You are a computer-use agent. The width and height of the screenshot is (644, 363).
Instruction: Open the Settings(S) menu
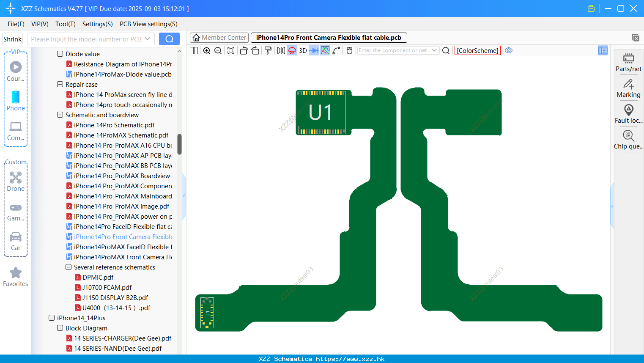click(98, 24)
